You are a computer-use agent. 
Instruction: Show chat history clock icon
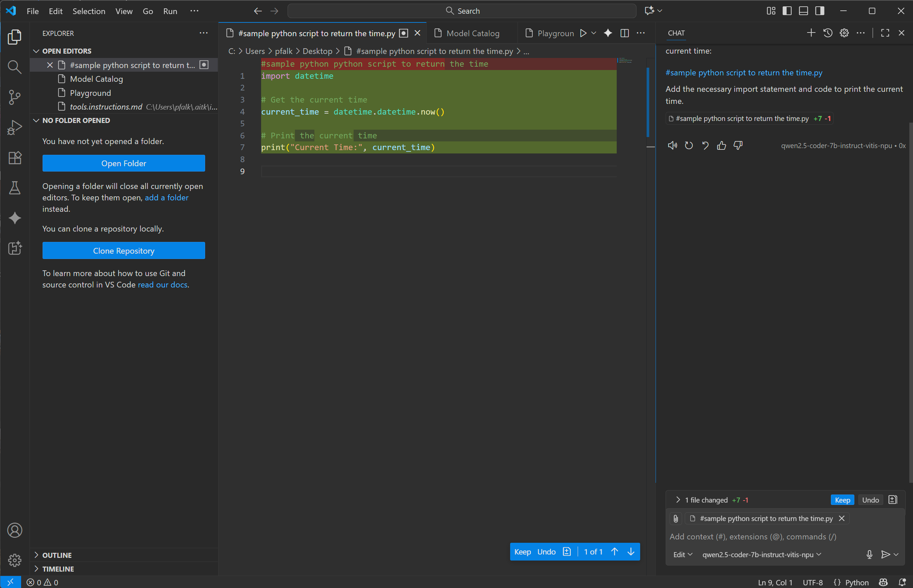tap(828, 33)
